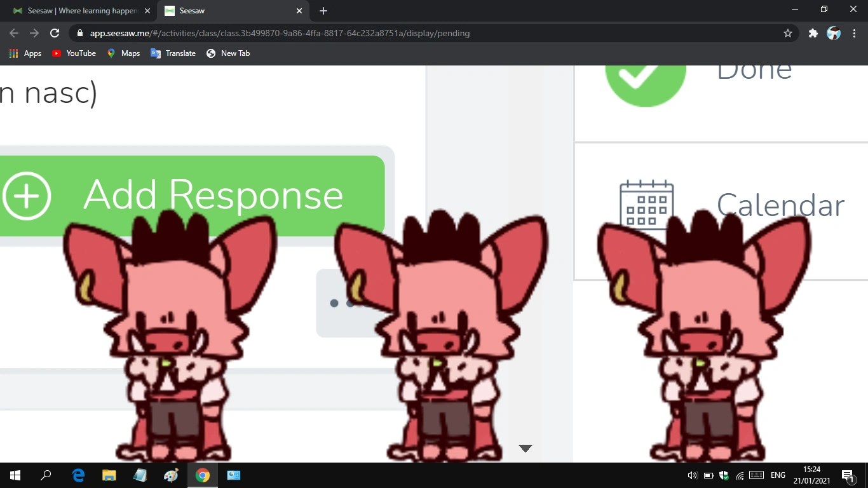Open File Explorer from the taskbar
Screen dimensions: 868x488
pyautogui.click(x=109, y=475)
